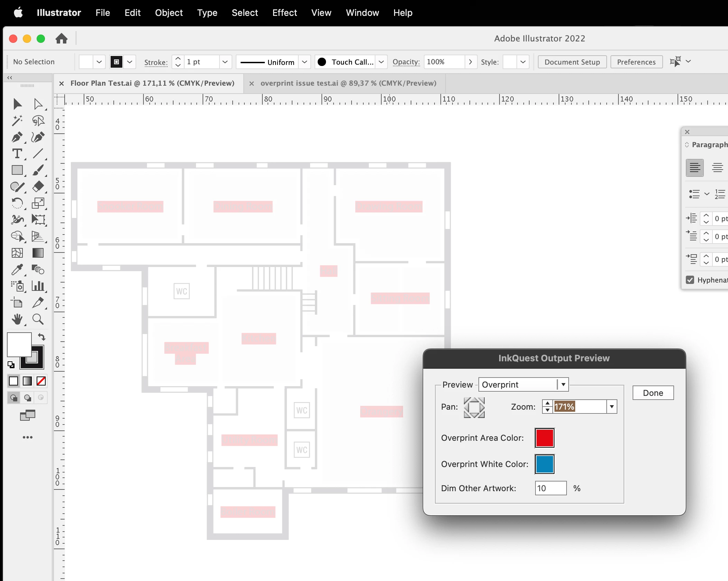Select the Type tool
Screen dimensions: 728x581
coord(17,154)
